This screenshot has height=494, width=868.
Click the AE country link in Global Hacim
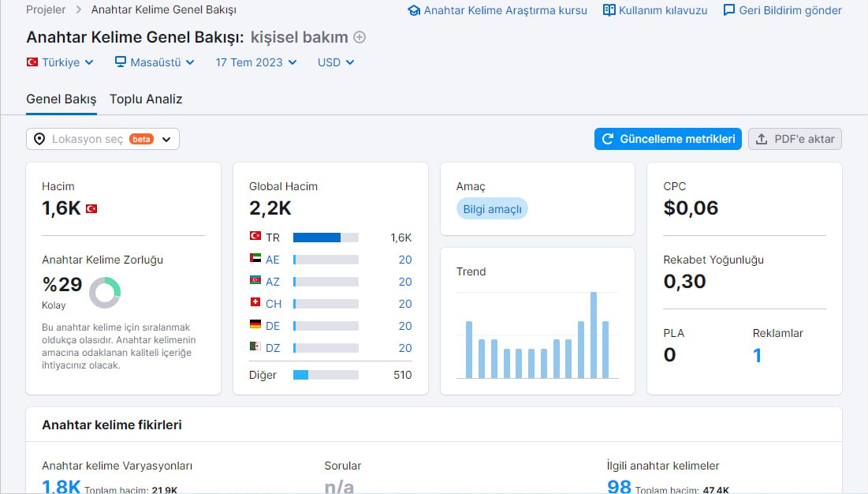coord(272,260)
